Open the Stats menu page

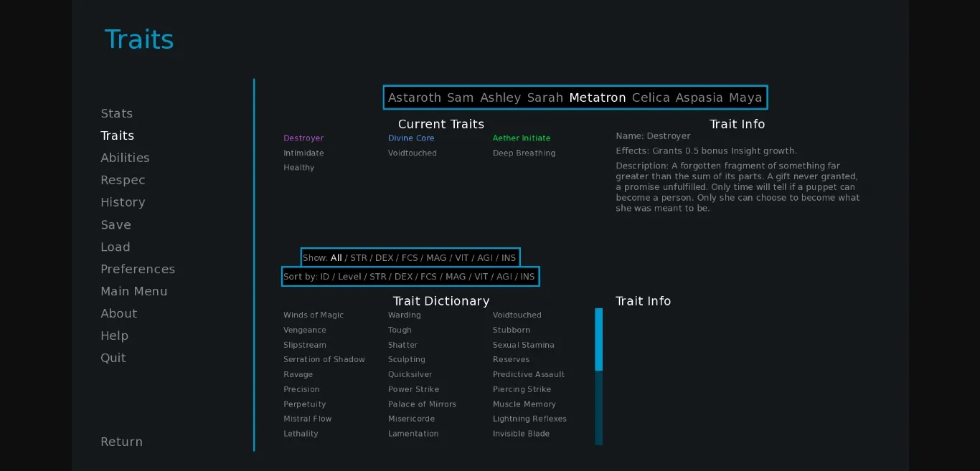click(116, 113)
